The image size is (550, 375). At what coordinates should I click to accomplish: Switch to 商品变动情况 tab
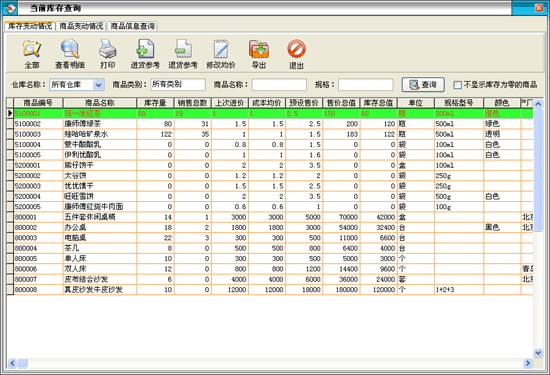click(81, 26)
